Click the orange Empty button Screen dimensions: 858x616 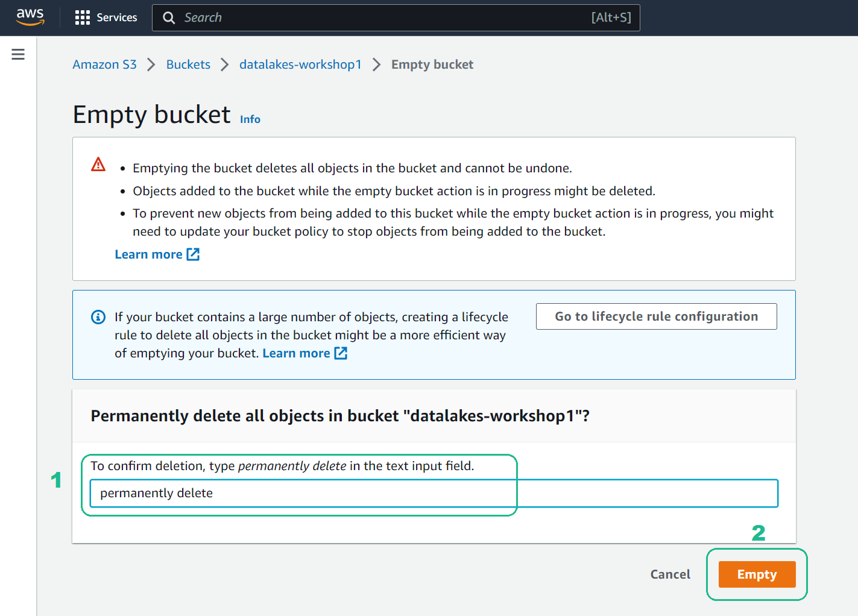757,574
